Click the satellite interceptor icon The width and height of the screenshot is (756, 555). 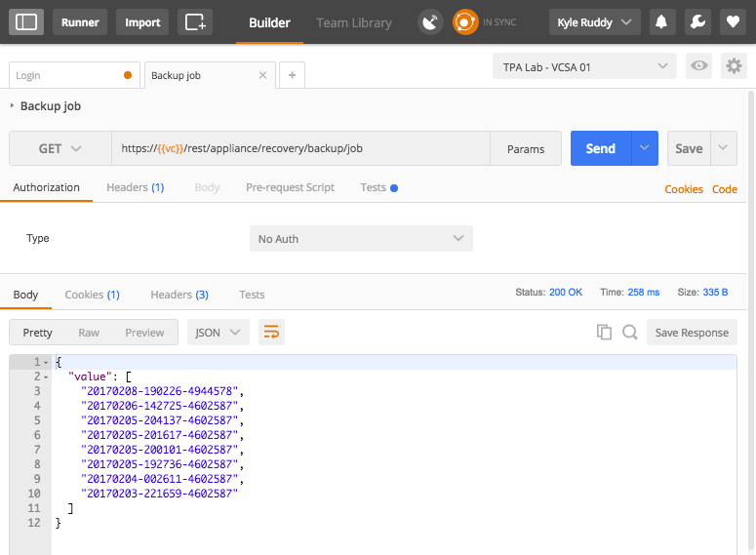click(x=429, y=21)
